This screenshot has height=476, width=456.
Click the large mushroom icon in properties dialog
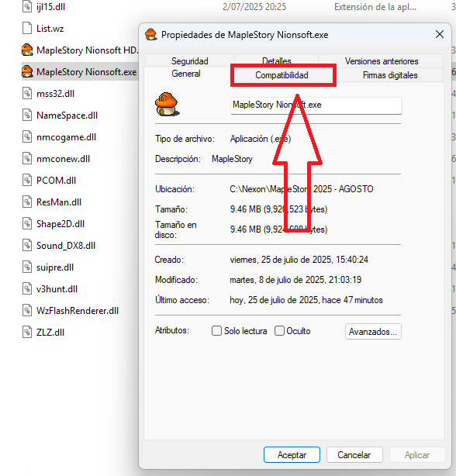(x=167, y=104)
